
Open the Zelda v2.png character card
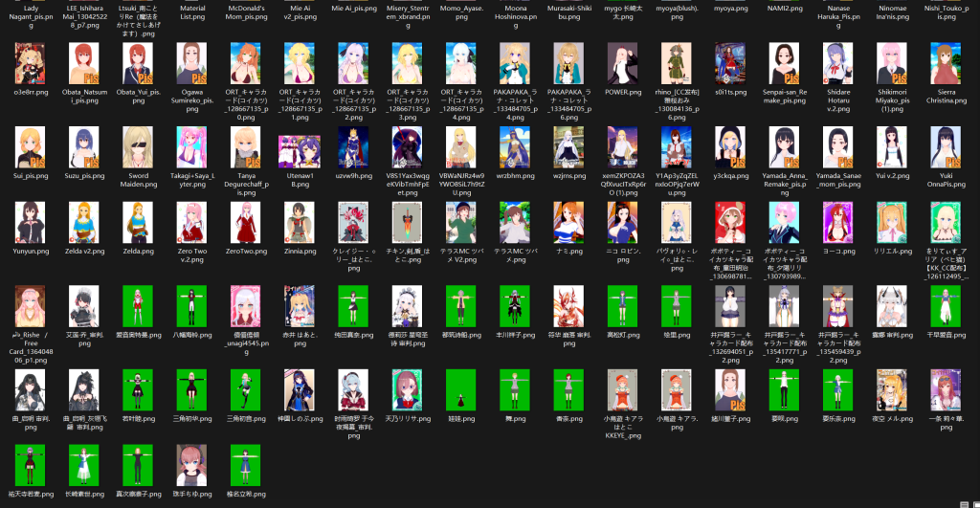pos(83,222)
